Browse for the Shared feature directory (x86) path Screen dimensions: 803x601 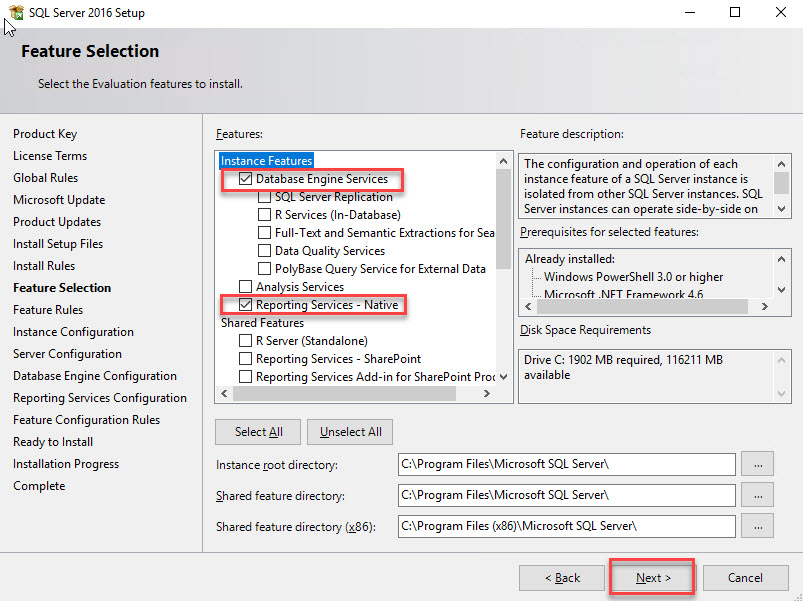pos(757,526)
